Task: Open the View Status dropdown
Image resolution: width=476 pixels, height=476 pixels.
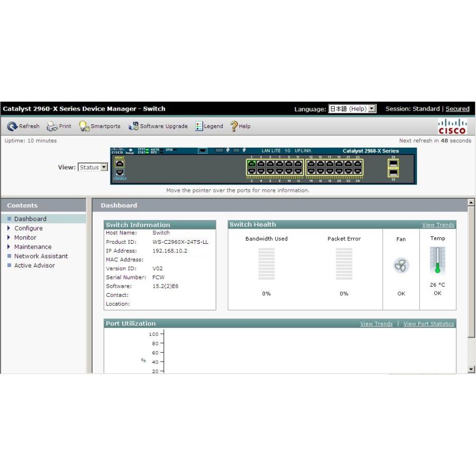Action: click(x=93, y=167)
